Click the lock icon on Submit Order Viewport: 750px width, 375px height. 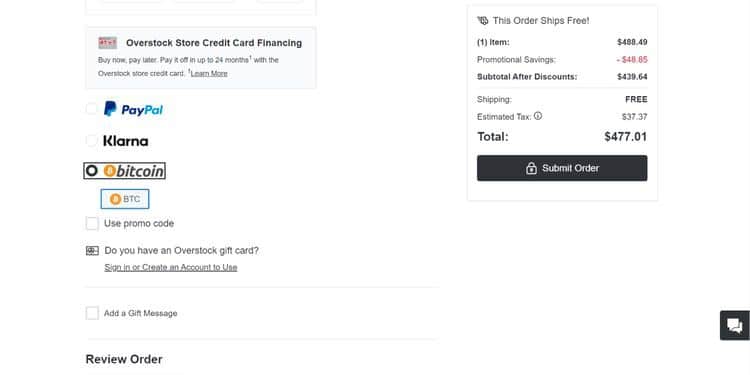(531, 168)
